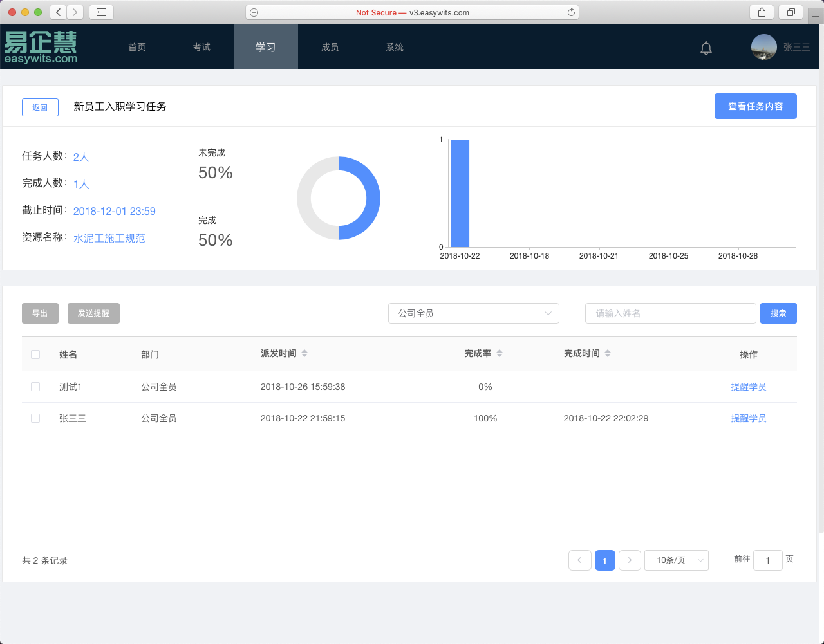Image resolution: width=824 pixels, height=644 pixels.
Task: Go forward with Safari's forward arrow
Action: pyautogui.click(x=75, y=12)
